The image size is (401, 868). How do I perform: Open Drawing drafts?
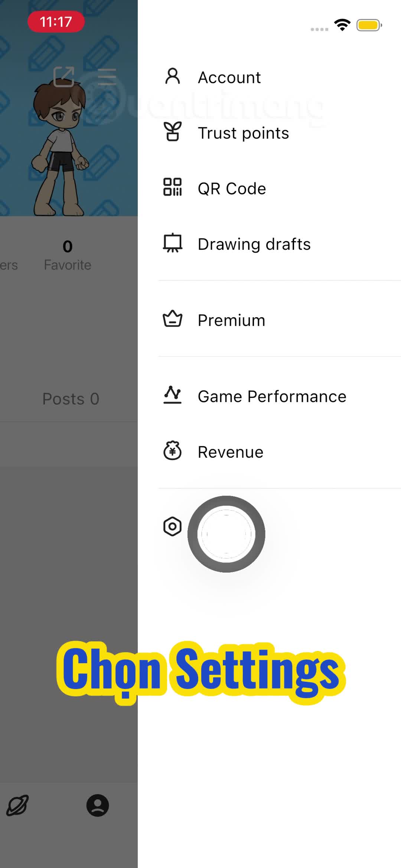[x=279, y=244]
